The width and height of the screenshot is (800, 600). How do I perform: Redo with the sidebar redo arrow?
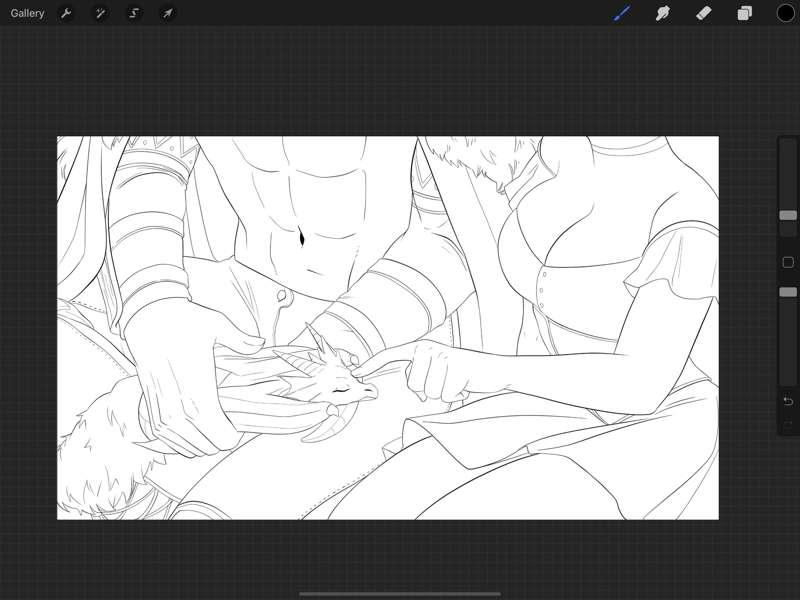pos(788,424)
